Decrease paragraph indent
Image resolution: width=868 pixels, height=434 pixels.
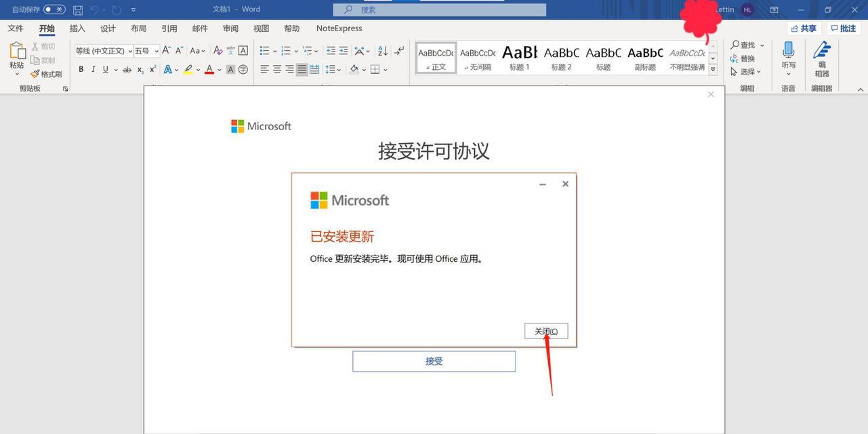click(x=331, y=51)
